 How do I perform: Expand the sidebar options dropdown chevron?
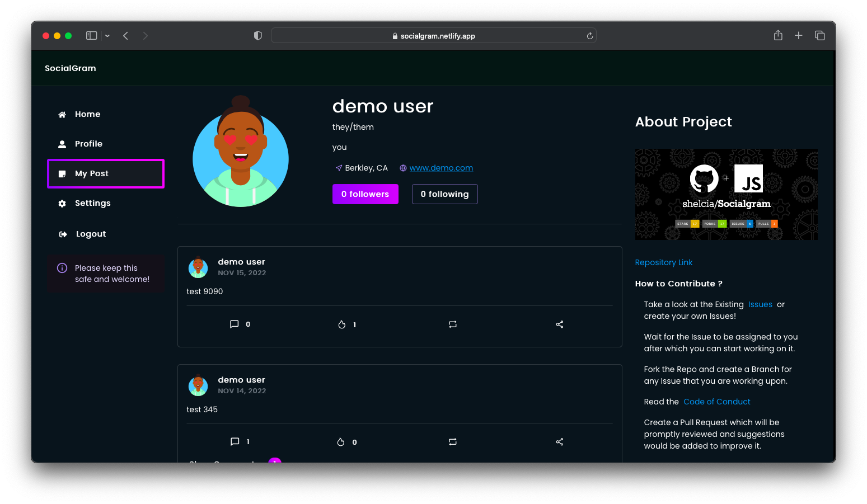coord(107,36)
